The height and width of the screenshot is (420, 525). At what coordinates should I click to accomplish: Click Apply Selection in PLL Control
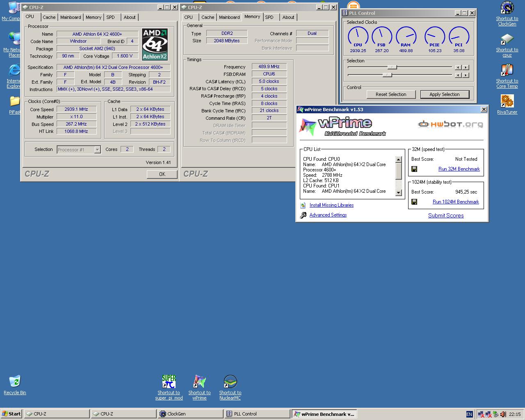coord(444,94)
